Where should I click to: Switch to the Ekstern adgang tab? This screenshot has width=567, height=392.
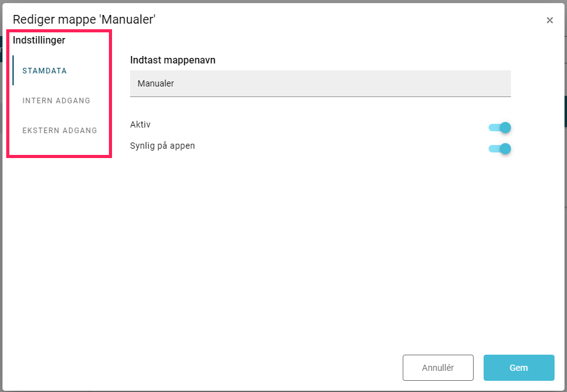[x=60, y=130]
